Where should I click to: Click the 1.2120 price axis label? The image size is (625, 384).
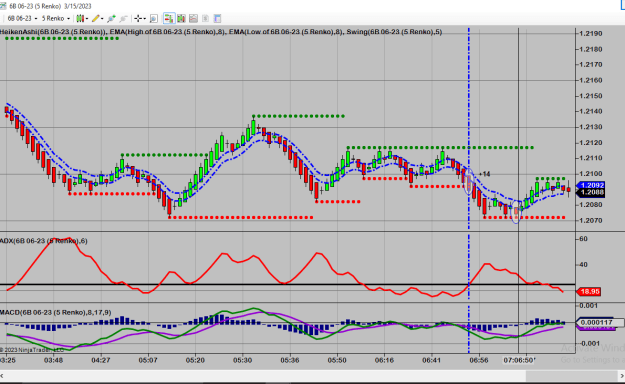tap(591, 143)
